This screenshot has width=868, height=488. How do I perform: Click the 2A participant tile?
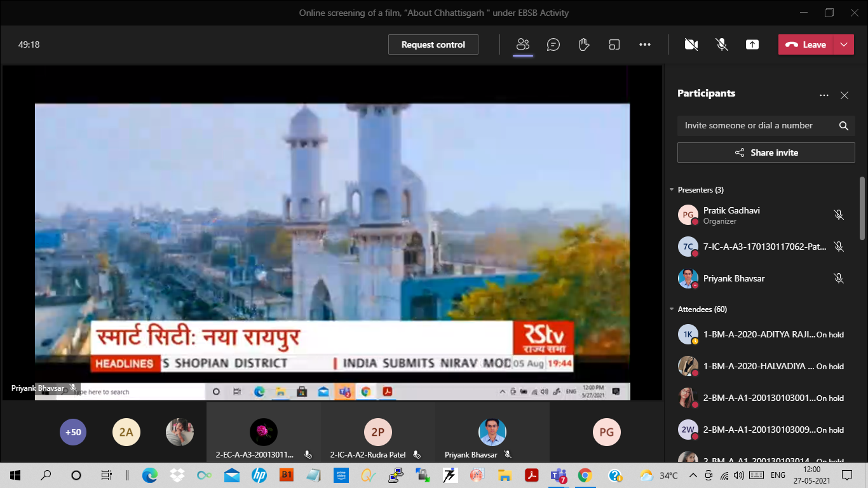126,432
